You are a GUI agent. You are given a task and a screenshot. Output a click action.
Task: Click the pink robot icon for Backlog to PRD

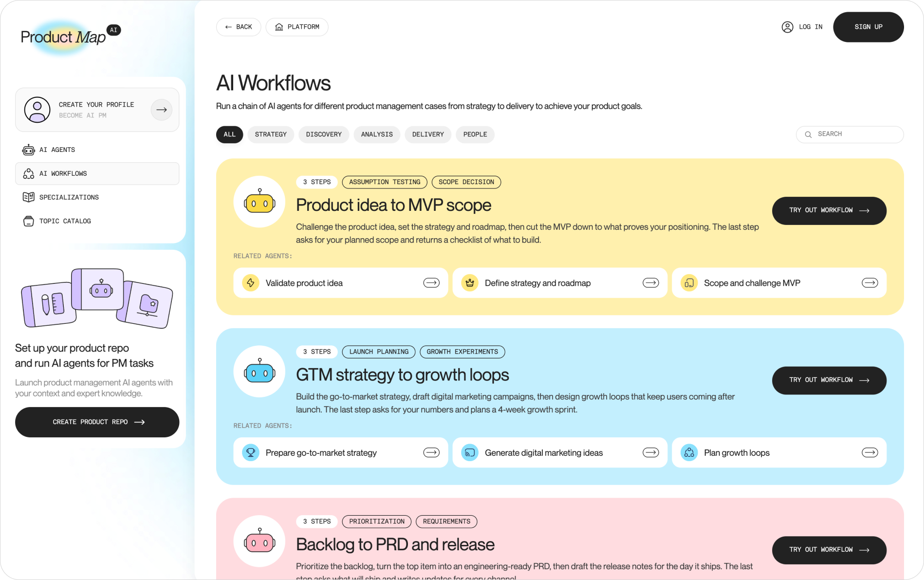click(x=259, y=542)
